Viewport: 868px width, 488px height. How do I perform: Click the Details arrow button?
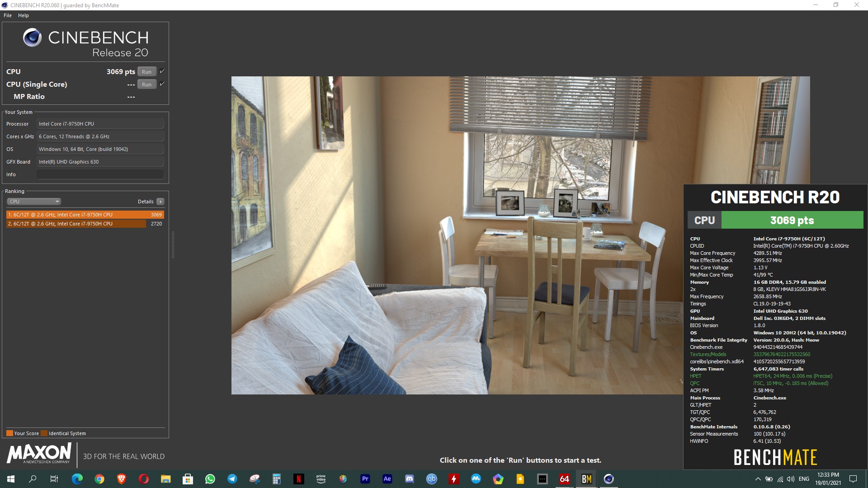[160, 202]
